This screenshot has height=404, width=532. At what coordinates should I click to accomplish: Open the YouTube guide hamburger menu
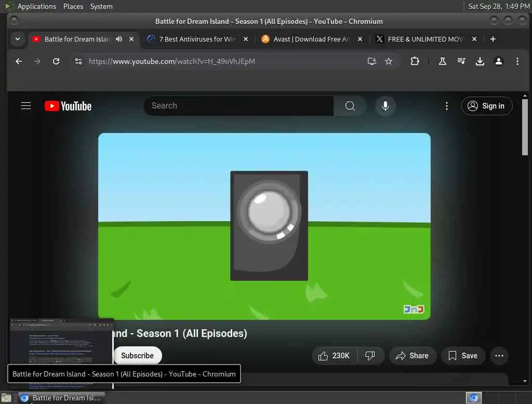coord(26,106)
